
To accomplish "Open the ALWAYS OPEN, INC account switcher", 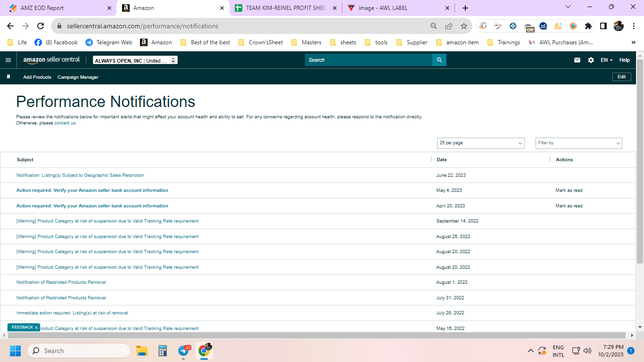I will point(135,60).
